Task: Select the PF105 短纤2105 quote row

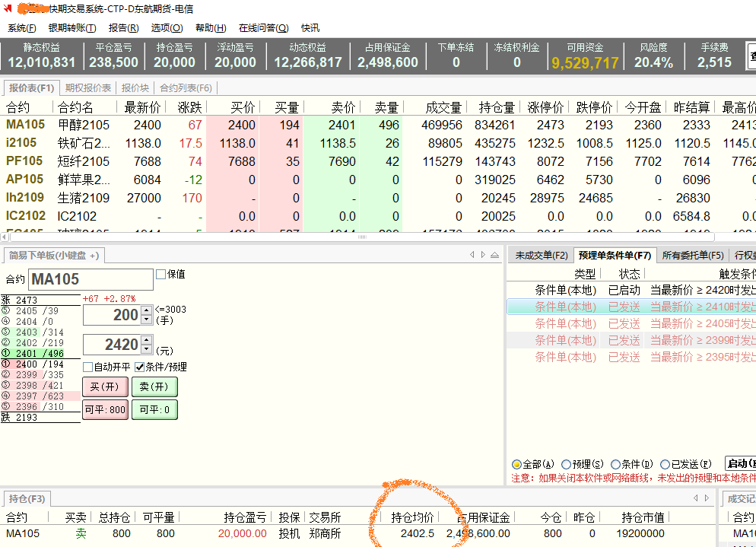Action: 378,161
